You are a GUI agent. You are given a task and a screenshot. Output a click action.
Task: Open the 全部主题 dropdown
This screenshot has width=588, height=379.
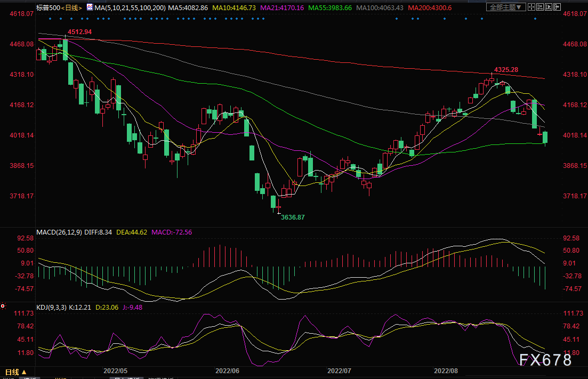(506, 7)
